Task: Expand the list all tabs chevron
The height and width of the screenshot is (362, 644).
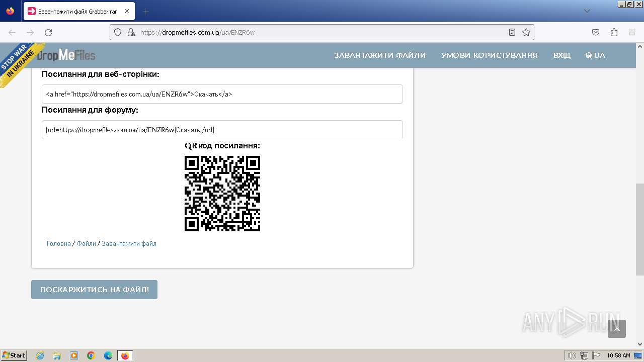Action: pos(587,11)
